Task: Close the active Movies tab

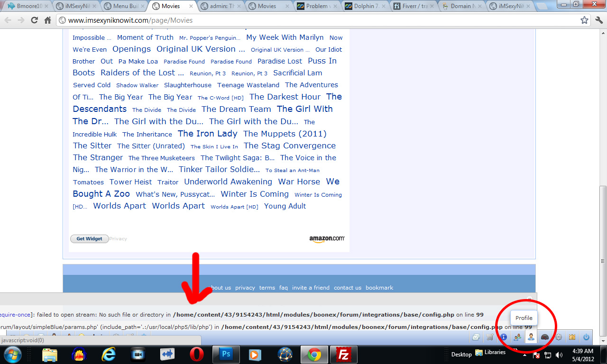Action: (x=191, y=6)
